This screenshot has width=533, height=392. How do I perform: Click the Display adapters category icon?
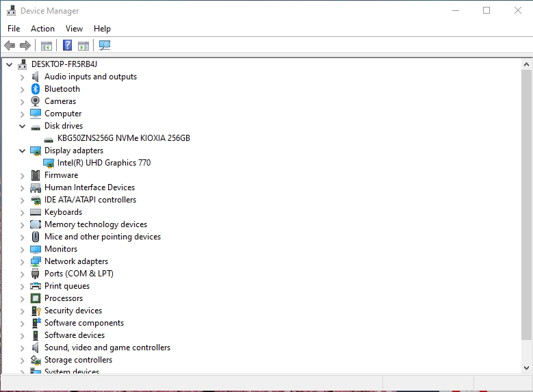36,151
